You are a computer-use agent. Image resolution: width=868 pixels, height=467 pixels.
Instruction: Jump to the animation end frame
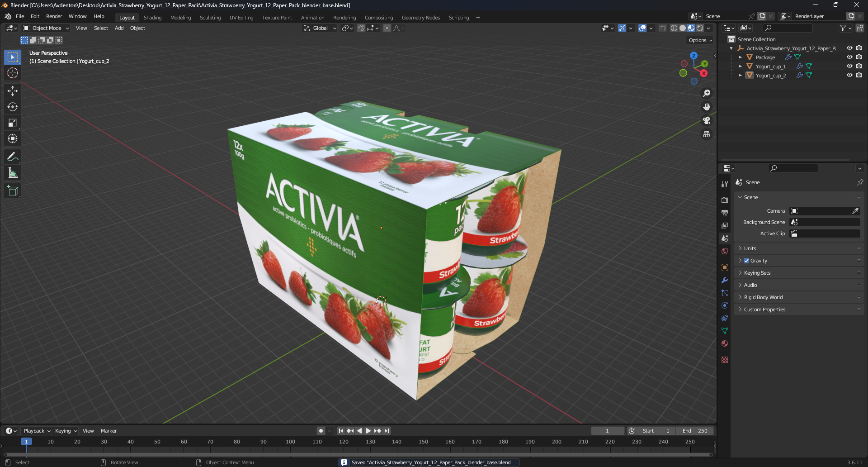click(x=387, y=431)
